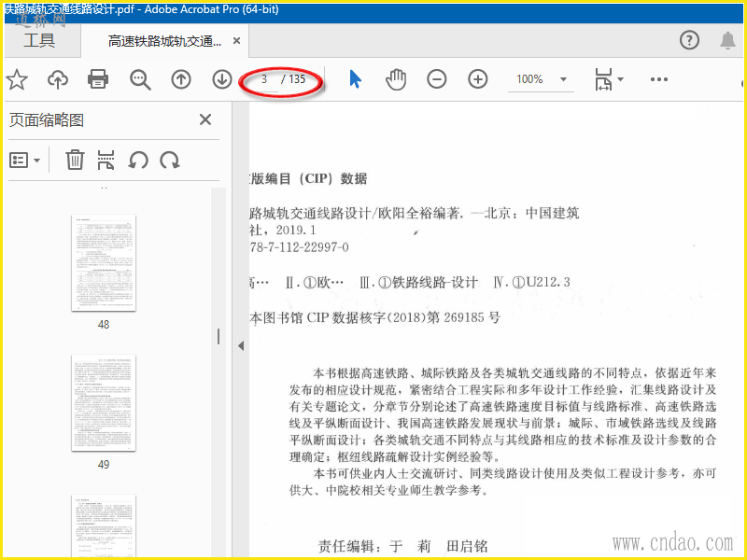The image size is (747, 560).
Task: Show more tools via the ellipsis
Action: click(659, 79)
